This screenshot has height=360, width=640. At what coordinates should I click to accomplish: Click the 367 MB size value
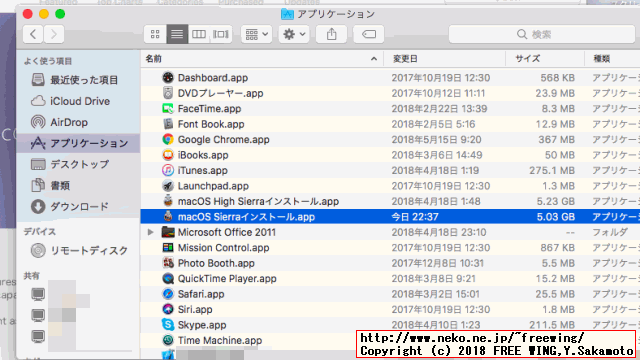(x=556, y=140)
